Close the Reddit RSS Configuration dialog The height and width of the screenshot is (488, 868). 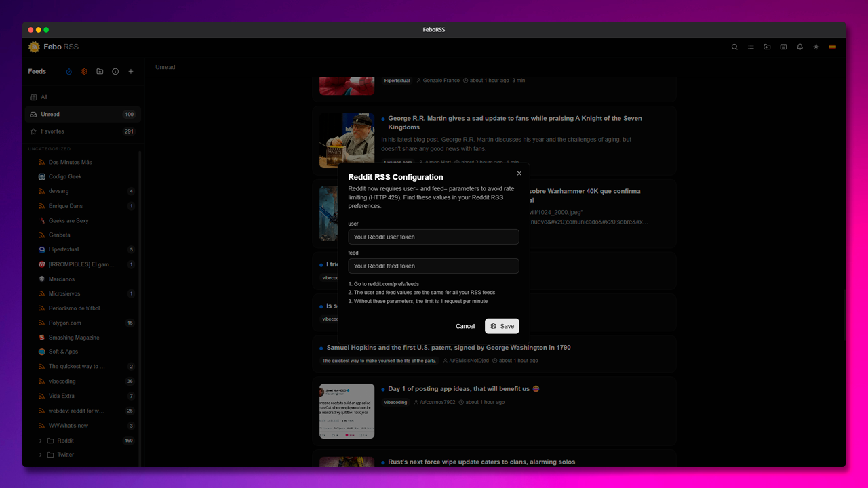point(519,174)
